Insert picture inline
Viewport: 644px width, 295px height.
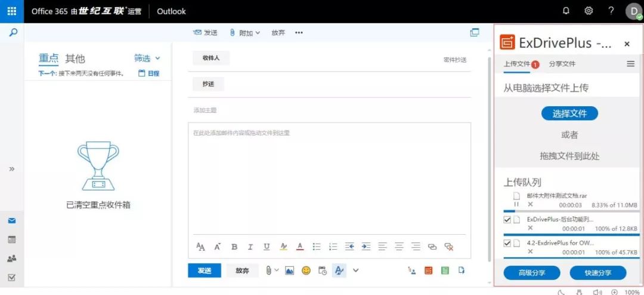pyautogui.click(x=290, y=271)
